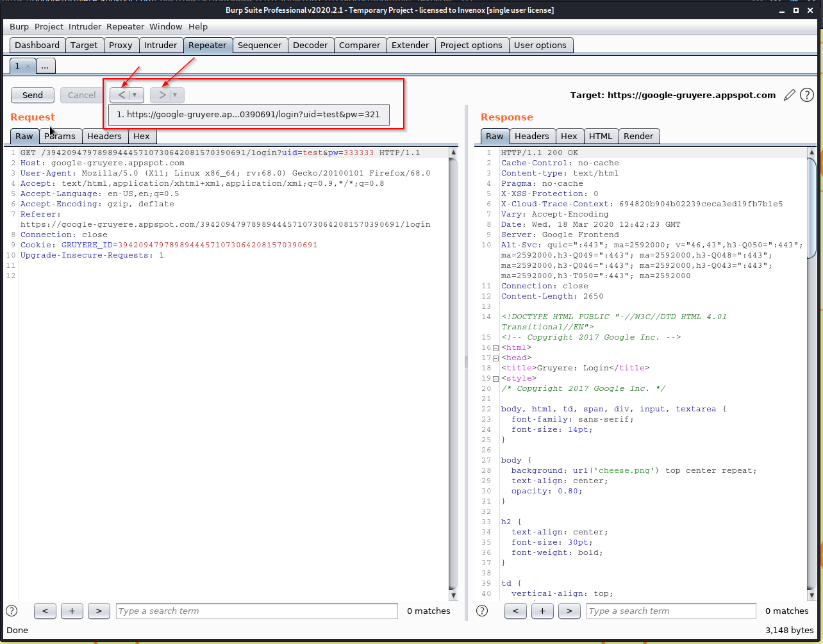Open the Window menu

coord(166,26)
